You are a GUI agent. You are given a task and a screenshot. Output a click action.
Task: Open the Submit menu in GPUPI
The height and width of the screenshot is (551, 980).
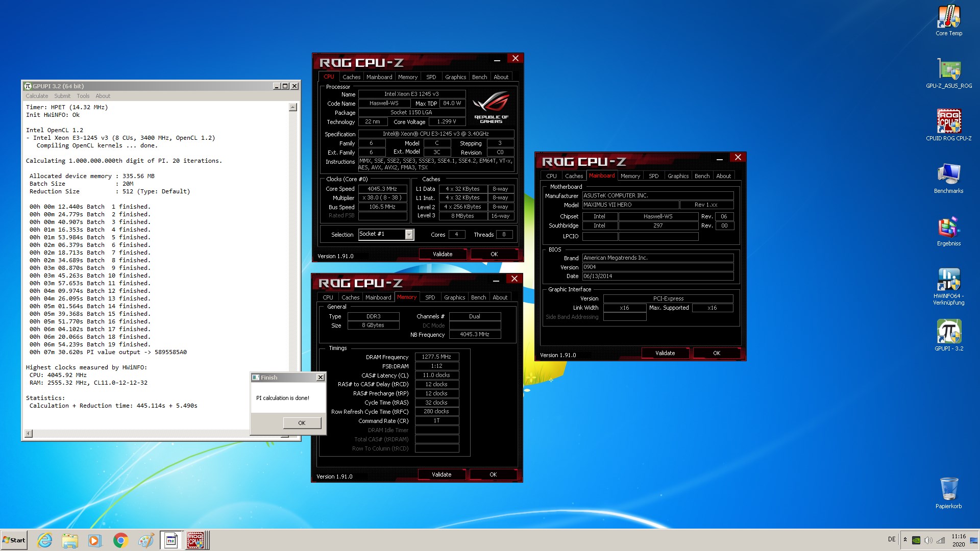[x=62, y=96]
